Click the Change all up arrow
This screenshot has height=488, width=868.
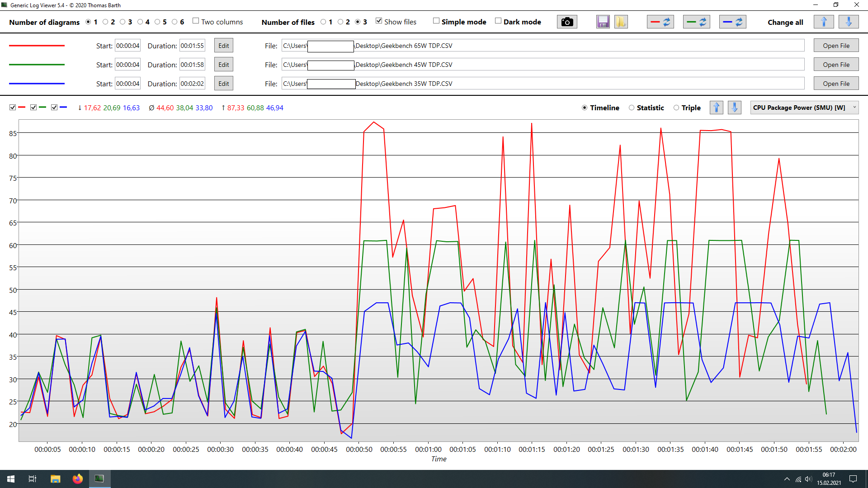point(824,22)
